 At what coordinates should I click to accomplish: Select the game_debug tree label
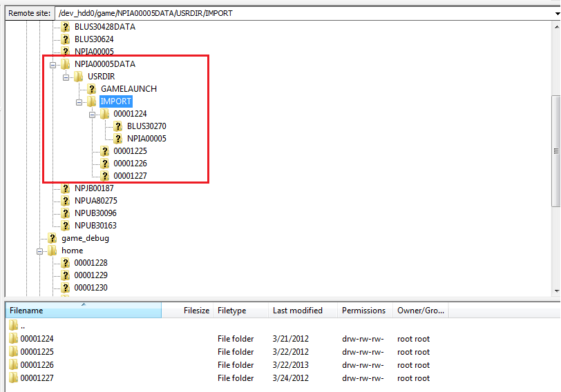coord(85,238)
